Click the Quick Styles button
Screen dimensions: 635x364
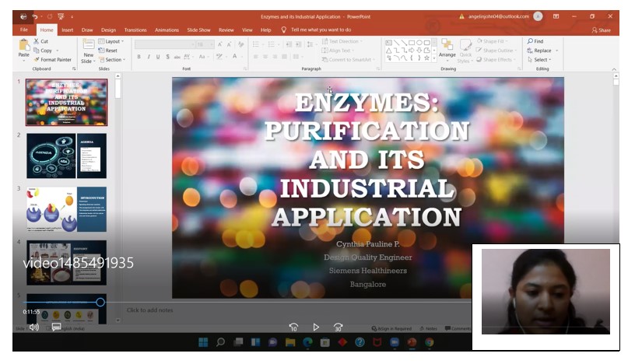click(x=465, y=51)
